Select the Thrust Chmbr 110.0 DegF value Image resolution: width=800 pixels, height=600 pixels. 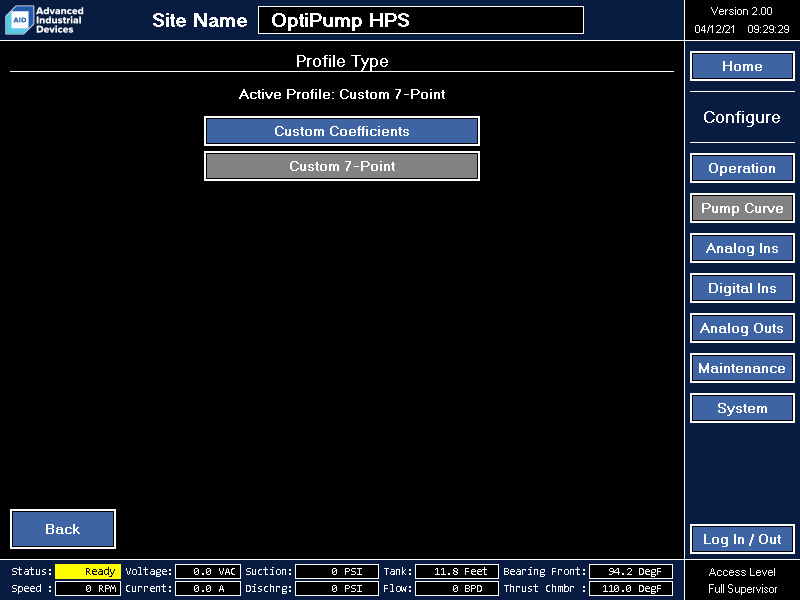point(631,588)
